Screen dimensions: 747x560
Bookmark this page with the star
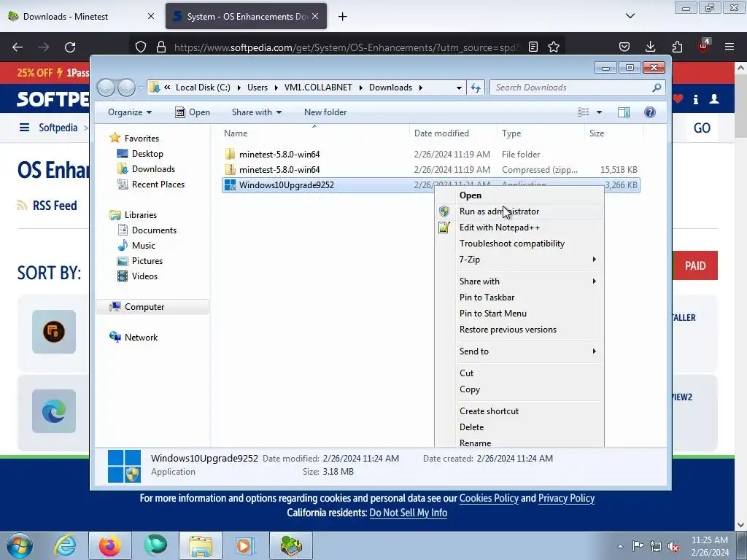pyautogui.click(x=554, y=47)
